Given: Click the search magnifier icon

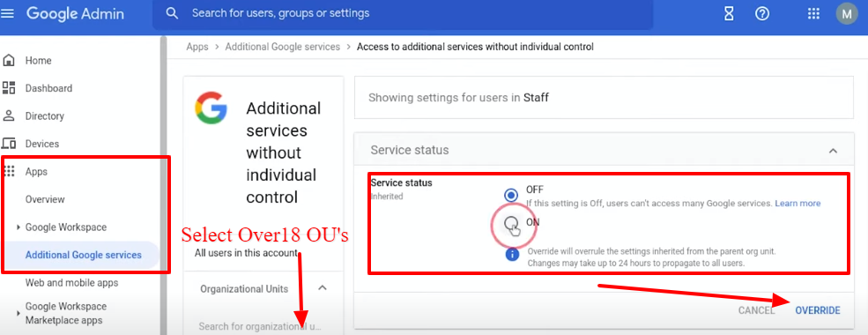Looking at the screenshot, I should tap(172, 12).
